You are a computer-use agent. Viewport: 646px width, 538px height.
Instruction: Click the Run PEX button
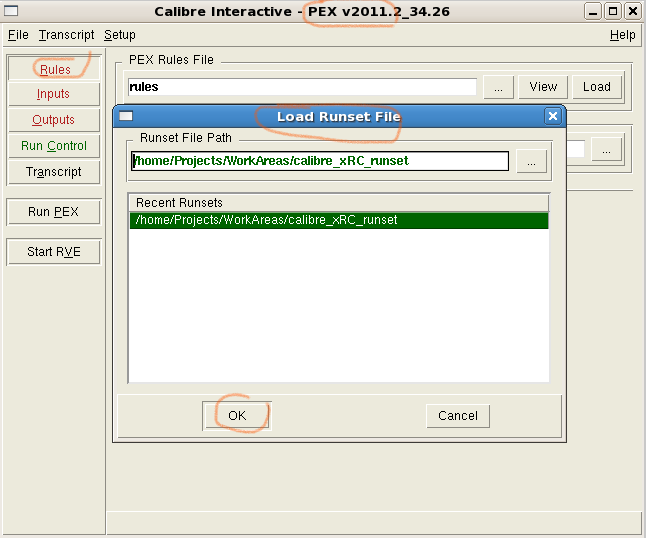[54, 212]
